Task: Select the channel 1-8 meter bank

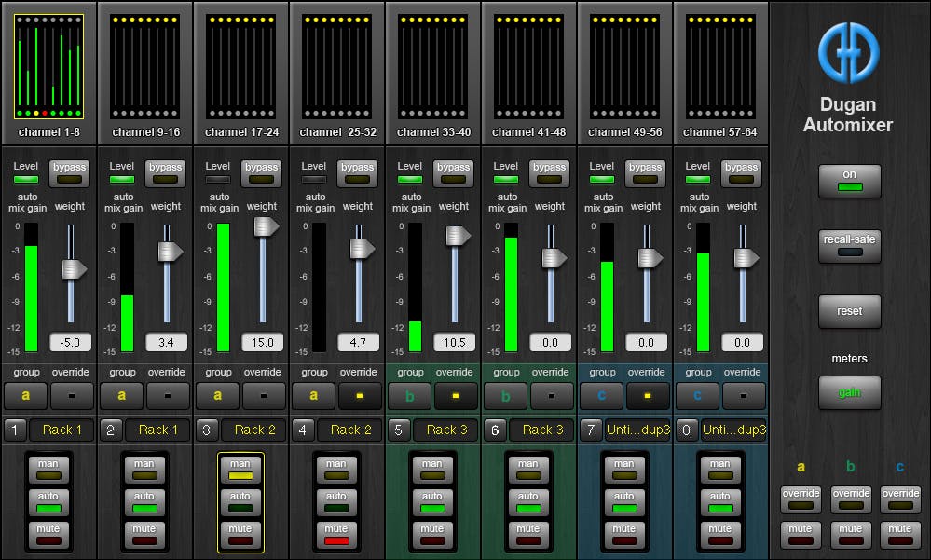Action: tap(48, 66)
